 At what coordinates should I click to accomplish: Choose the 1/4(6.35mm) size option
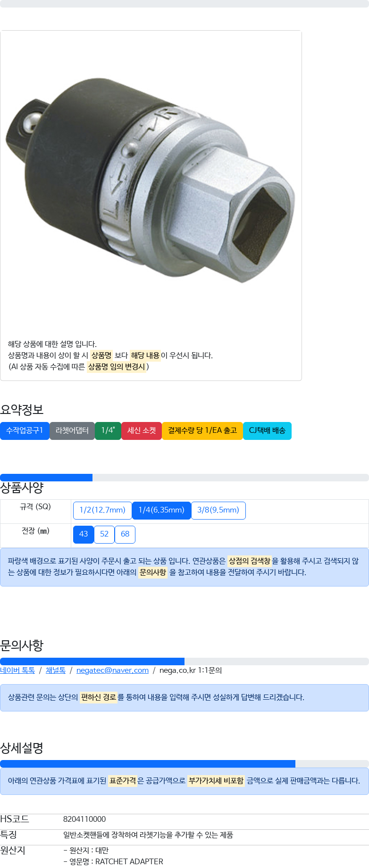point(161,510)
